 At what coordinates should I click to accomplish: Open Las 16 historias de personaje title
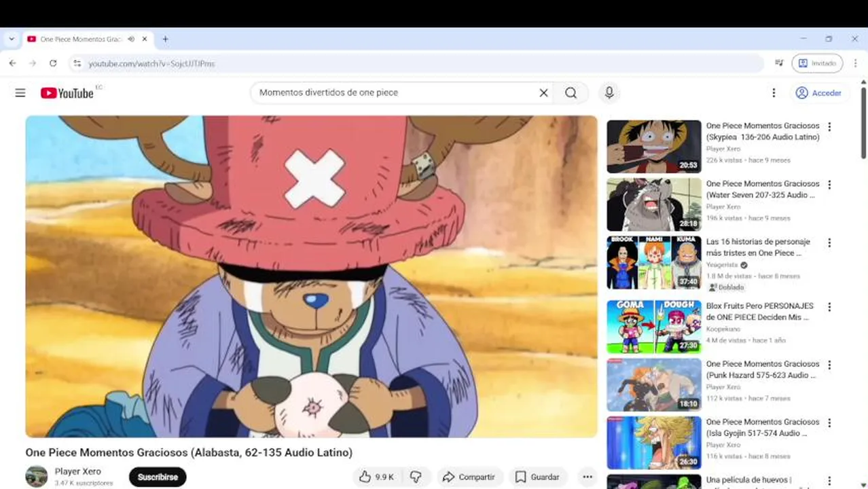tap(758, 247)
